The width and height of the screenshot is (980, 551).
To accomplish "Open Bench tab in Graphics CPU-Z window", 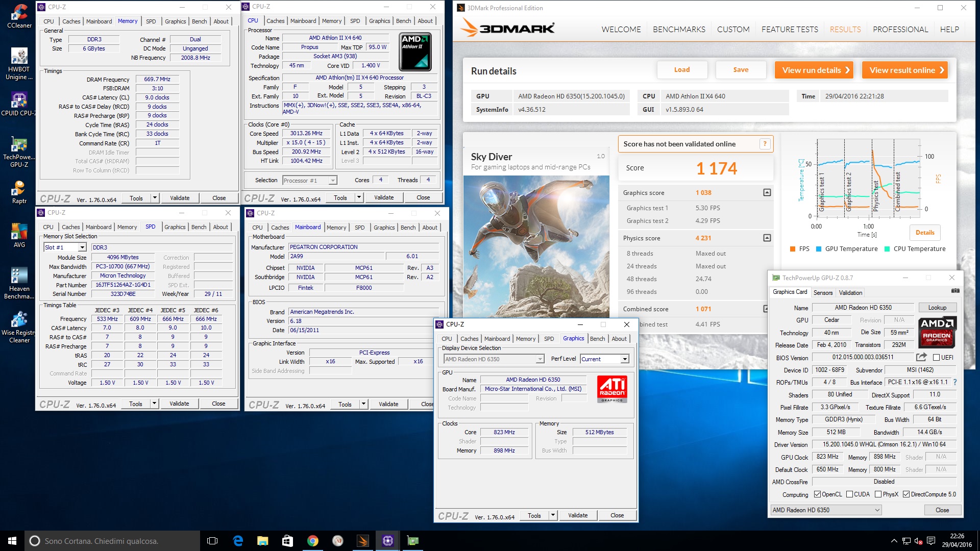I will point(597,339).
